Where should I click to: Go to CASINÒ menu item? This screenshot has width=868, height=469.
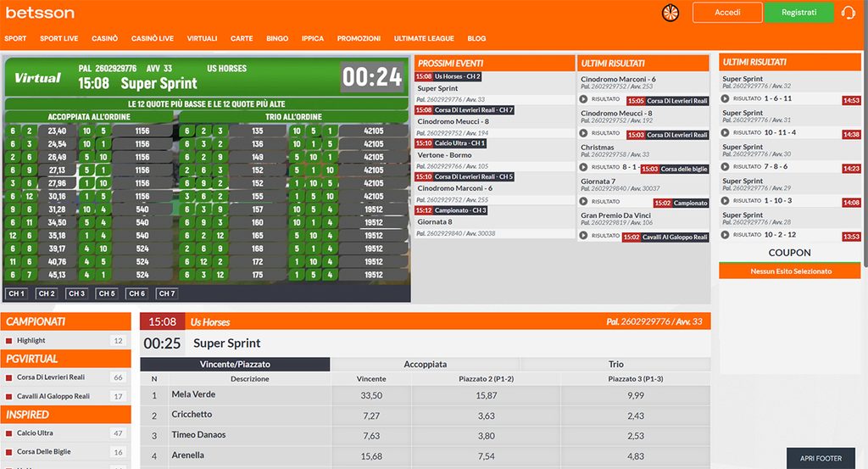click(x=104, y=38)
